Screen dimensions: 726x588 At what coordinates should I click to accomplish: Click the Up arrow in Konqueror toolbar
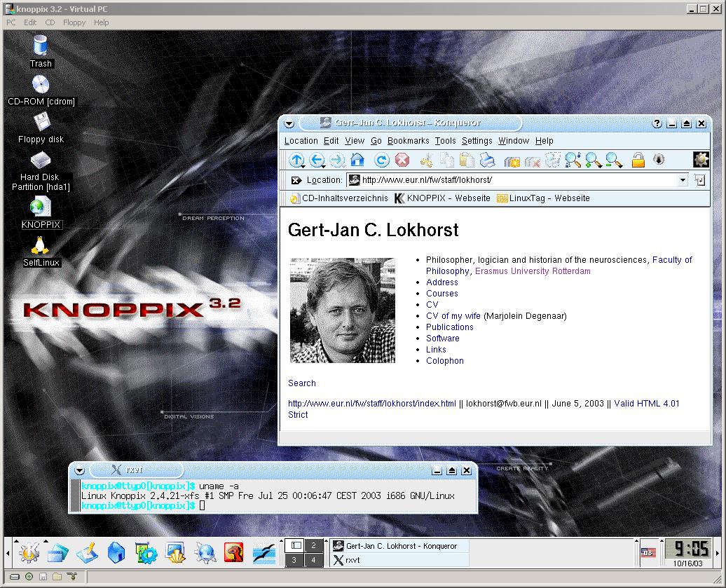coord(296,160)
